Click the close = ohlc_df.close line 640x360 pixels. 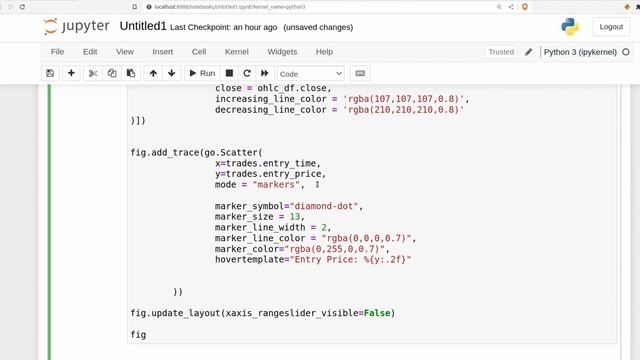coord(273,89)
